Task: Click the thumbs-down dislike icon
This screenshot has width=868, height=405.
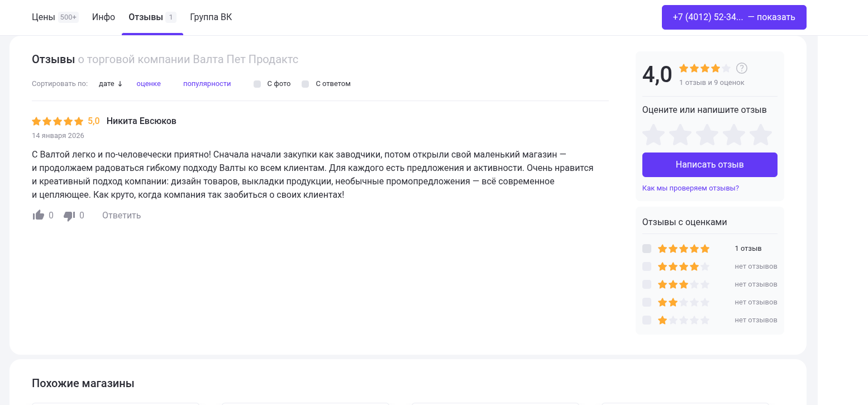Action: pos(69,216)
